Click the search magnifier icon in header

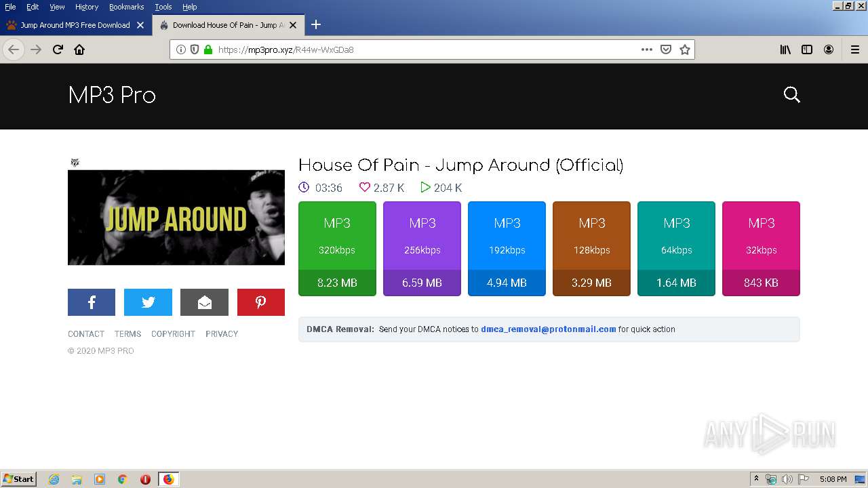[791, 95]
